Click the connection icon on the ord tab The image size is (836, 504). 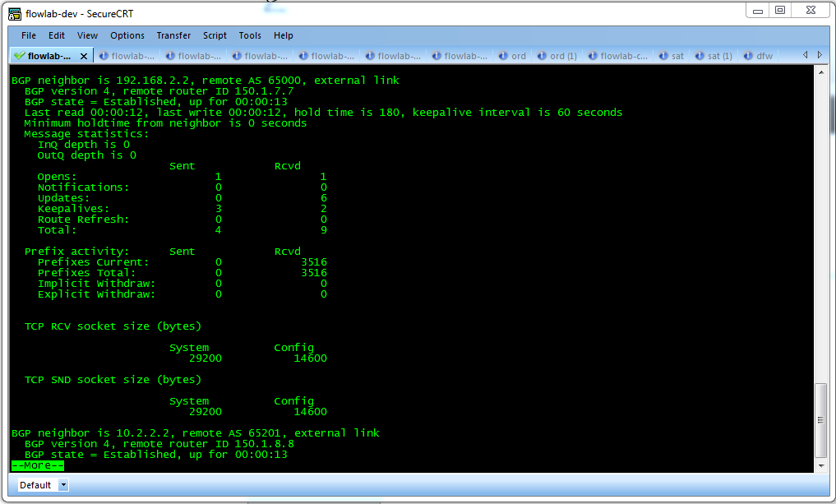[x=503, y=55]
